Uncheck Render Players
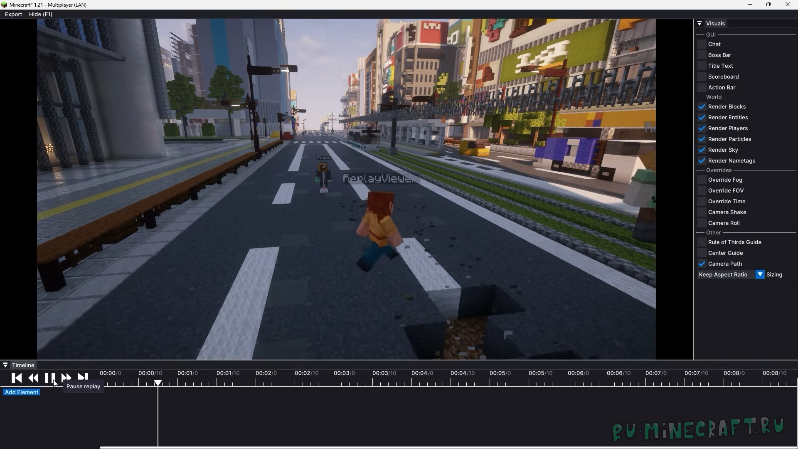 point(702,128)
